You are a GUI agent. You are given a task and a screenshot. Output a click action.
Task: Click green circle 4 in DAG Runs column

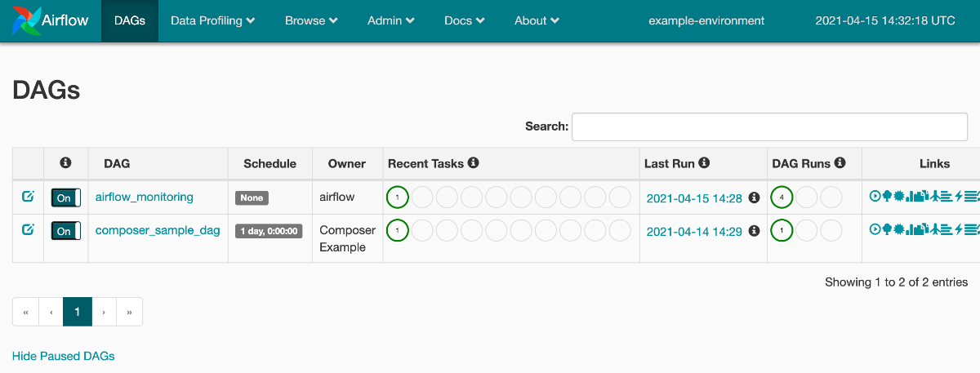[782, 197]
